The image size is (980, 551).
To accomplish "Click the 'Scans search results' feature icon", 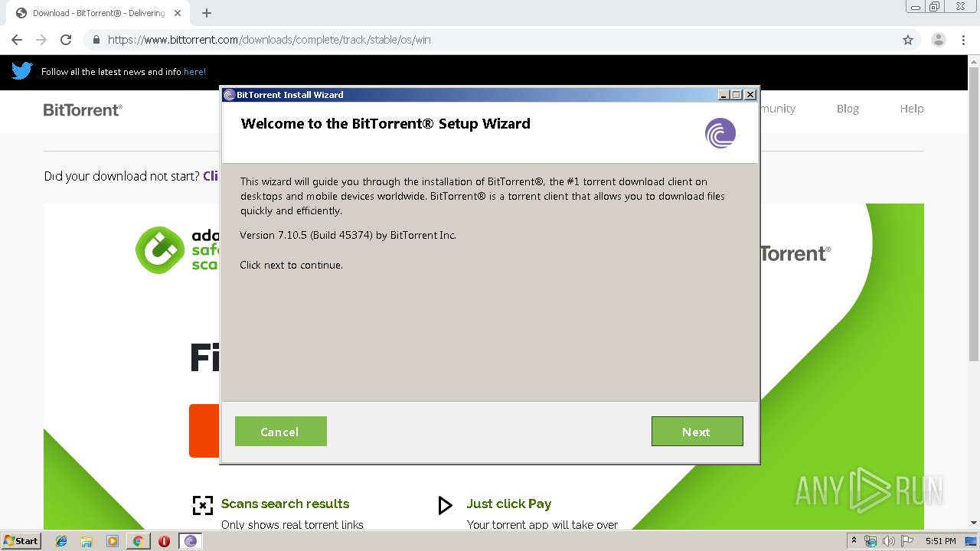I will [x=202, y=505].
